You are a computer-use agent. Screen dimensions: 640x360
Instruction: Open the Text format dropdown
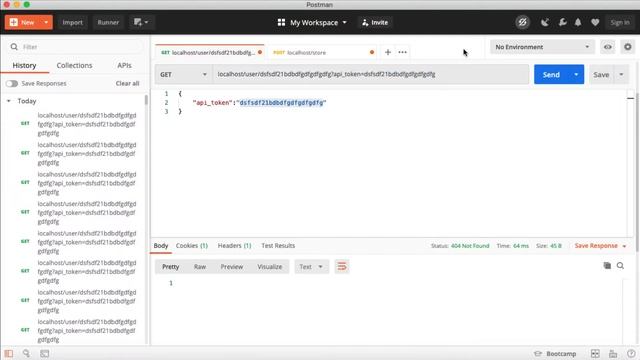[311, 267]
